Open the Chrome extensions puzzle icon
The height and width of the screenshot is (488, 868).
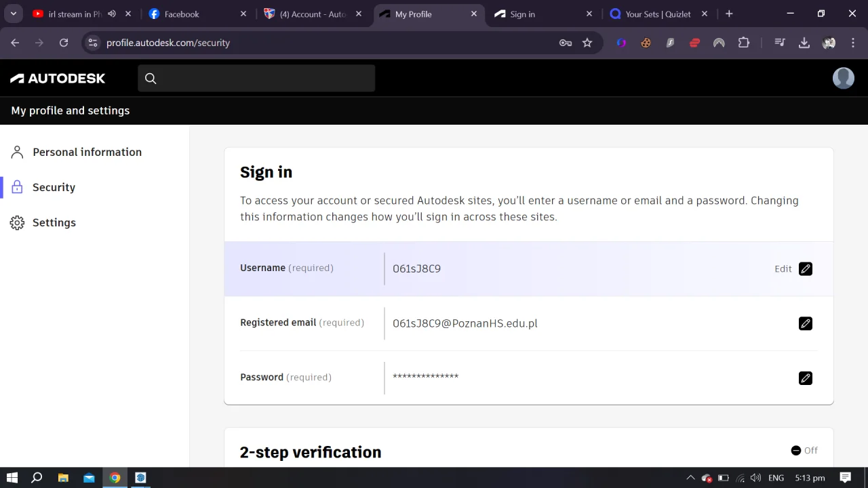pyautogui.click(x=744, y=43)
